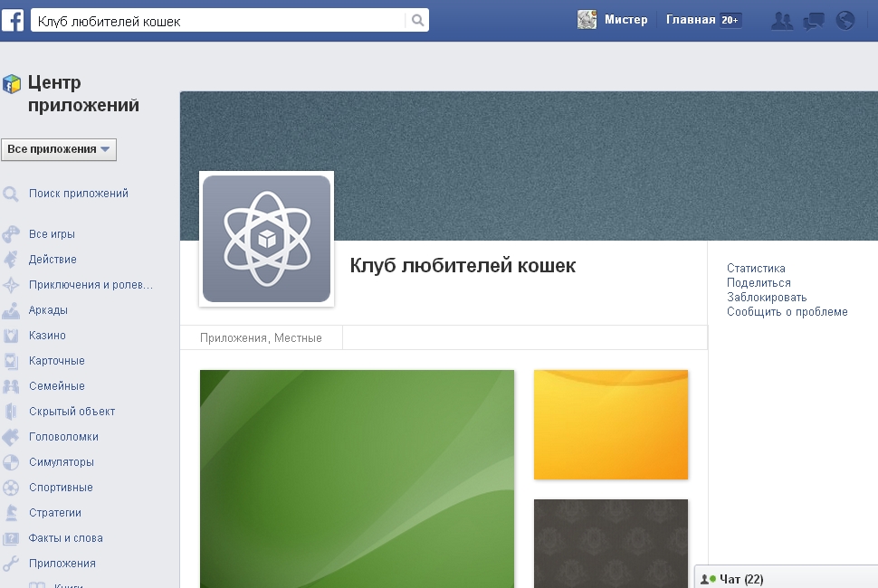
Task: Click the profile avatar next to Мистер
Action: point(587,20)
